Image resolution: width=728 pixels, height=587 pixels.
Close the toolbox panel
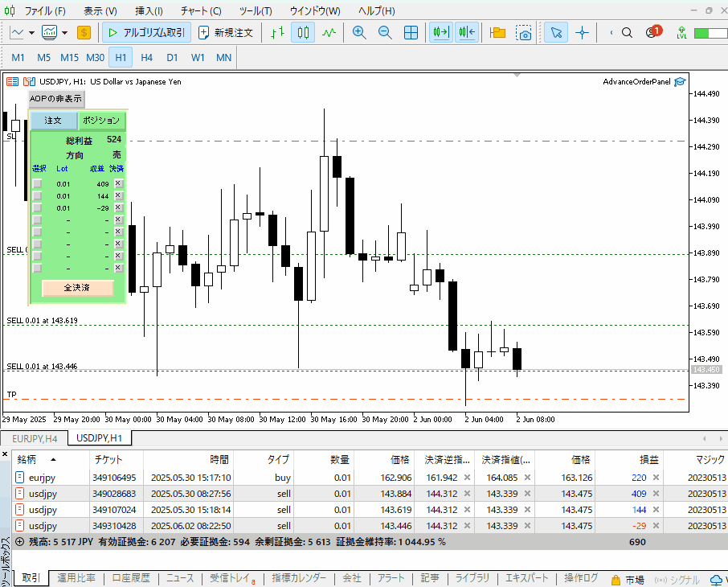5,454
